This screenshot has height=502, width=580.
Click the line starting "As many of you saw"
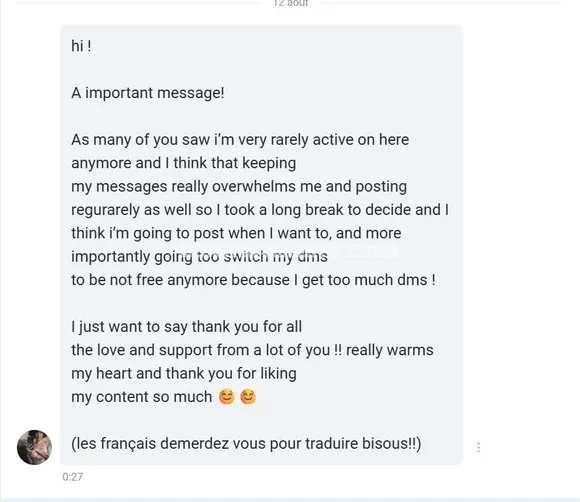pos(240,140)
